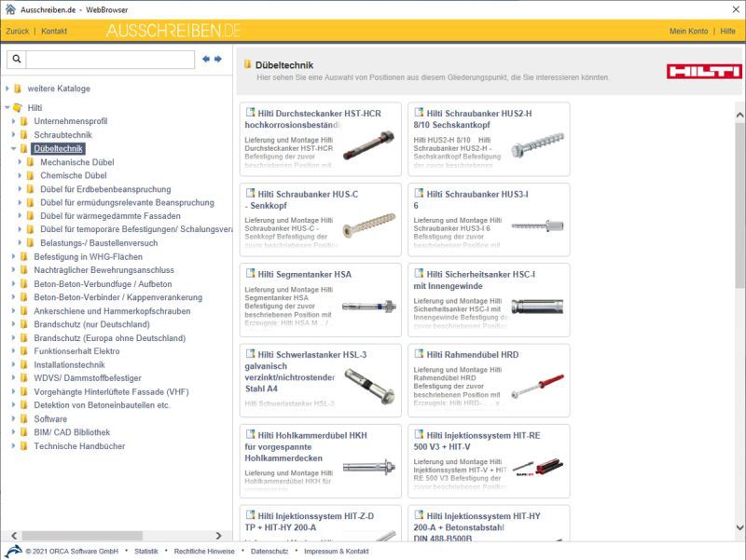Select Technische Handbücher tree item

(79, 446)
